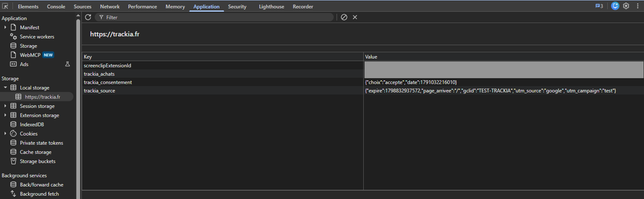Open Storage buckets in the sidebar
The width and height of the screenshot is (644, 199).
click(x=38, y=161)
